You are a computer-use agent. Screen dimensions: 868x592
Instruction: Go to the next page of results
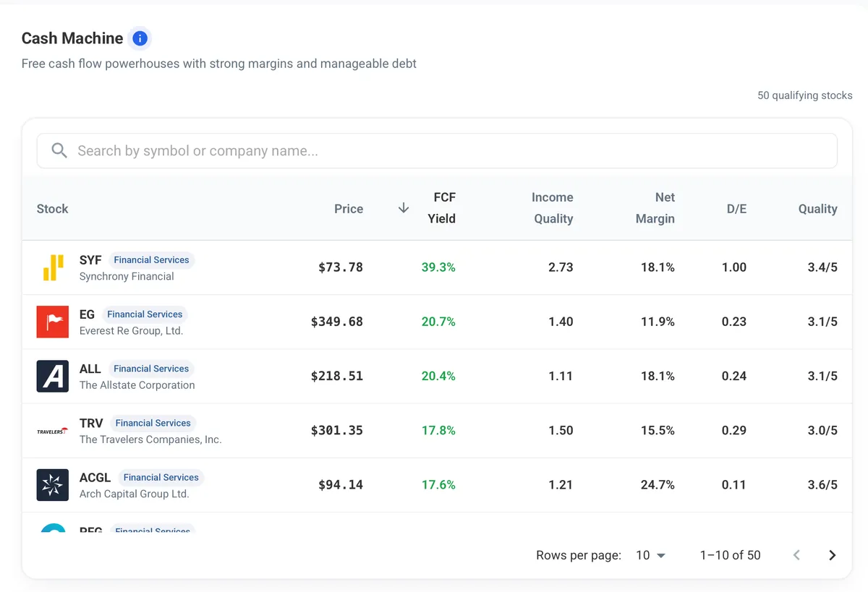[832, 555]
